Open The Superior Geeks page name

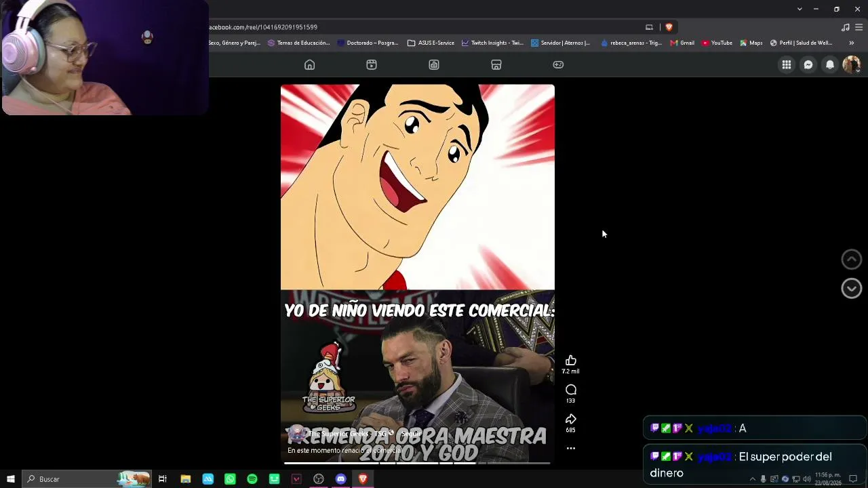[x=347, y=434]
